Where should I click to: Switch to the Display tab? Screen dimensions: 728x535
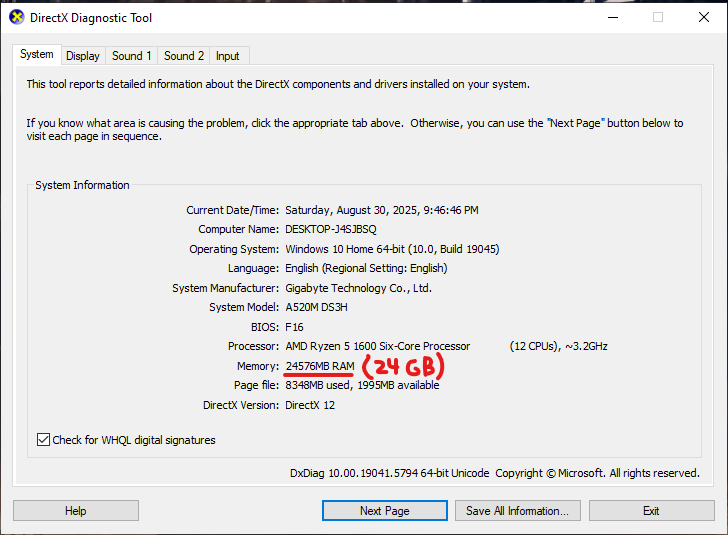tap(83, 56)
